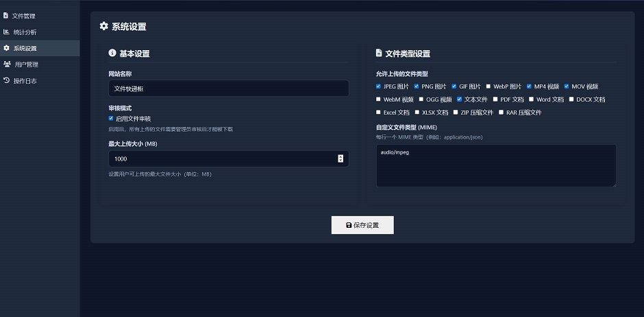
Task: Uncheck the GIF 图片 checkbox
Action: click(454, 86)
